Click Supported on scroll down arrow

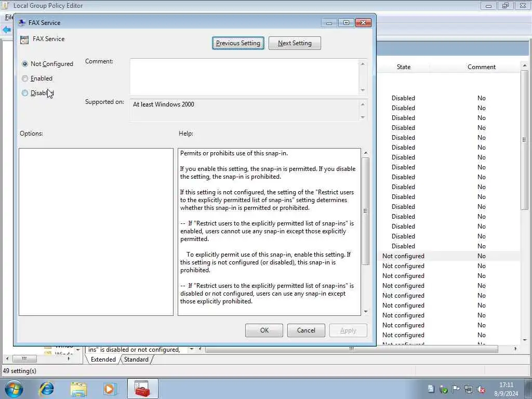363,117
